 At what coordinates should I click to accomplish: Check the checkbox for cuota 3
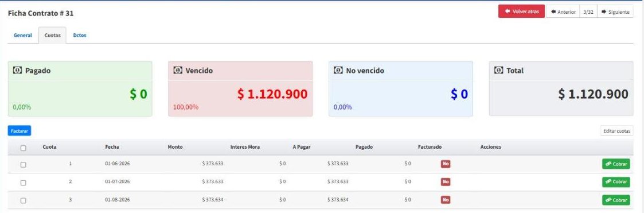pos(24,201)
